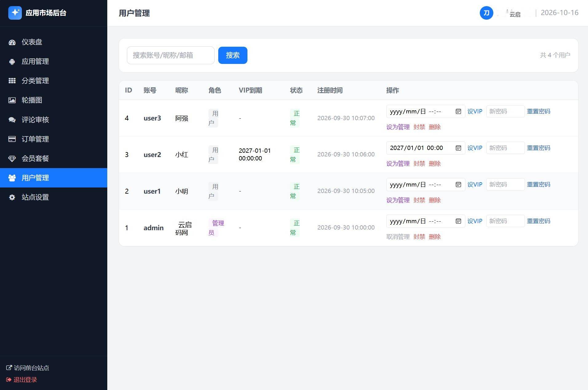Click 设为管理 for user1

pos(398,200)
